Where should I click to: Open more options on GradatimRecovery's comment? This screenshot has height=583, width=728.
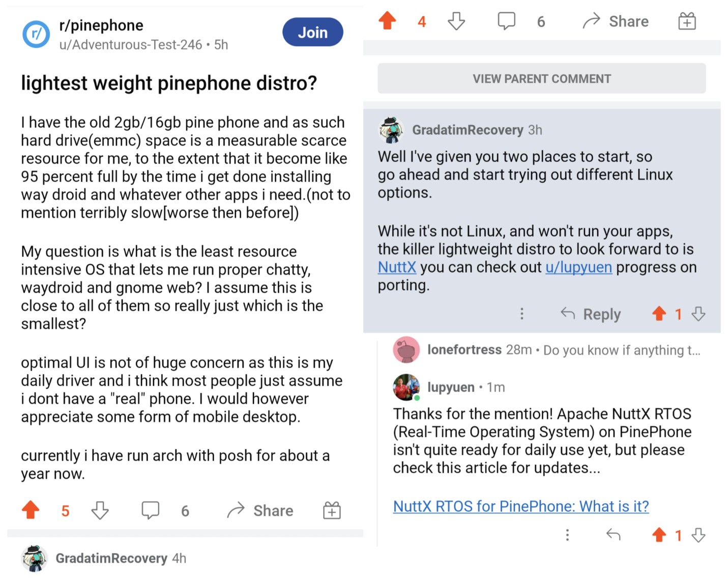pyautogui.click(x=521, y=314)
